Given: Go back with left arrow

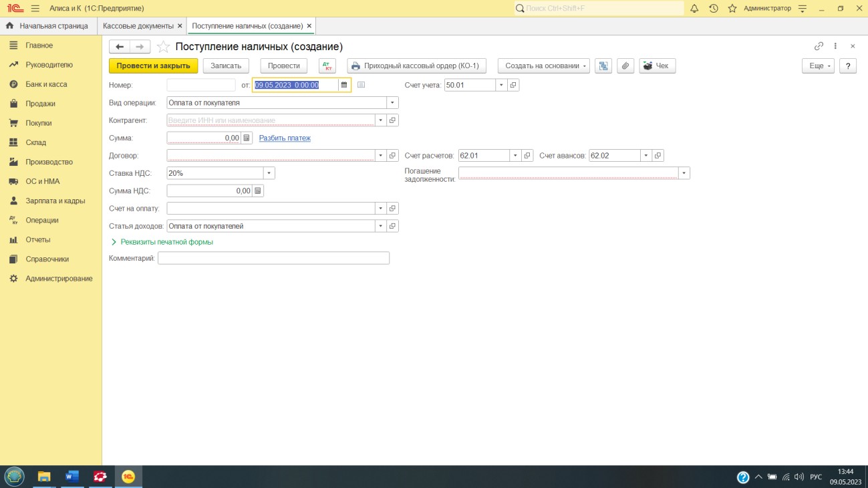Looking at the screenshot, I should [120, 47].
